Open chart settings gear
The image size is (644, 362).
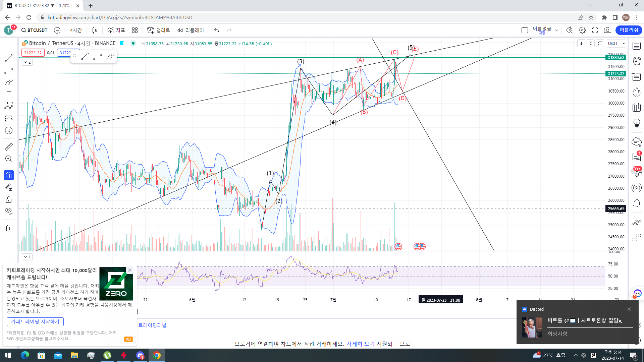(x=582, y=30)
